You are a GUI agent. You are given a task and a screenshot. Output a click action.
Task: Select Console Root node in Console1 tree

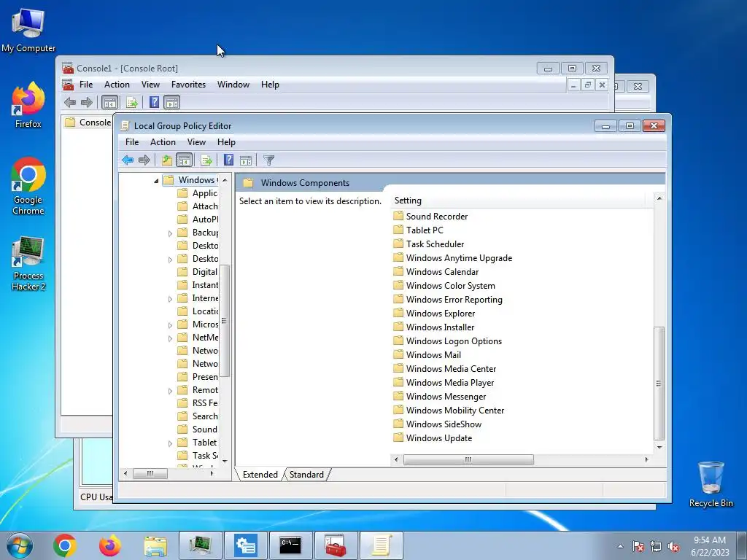[x=88, y=122]
